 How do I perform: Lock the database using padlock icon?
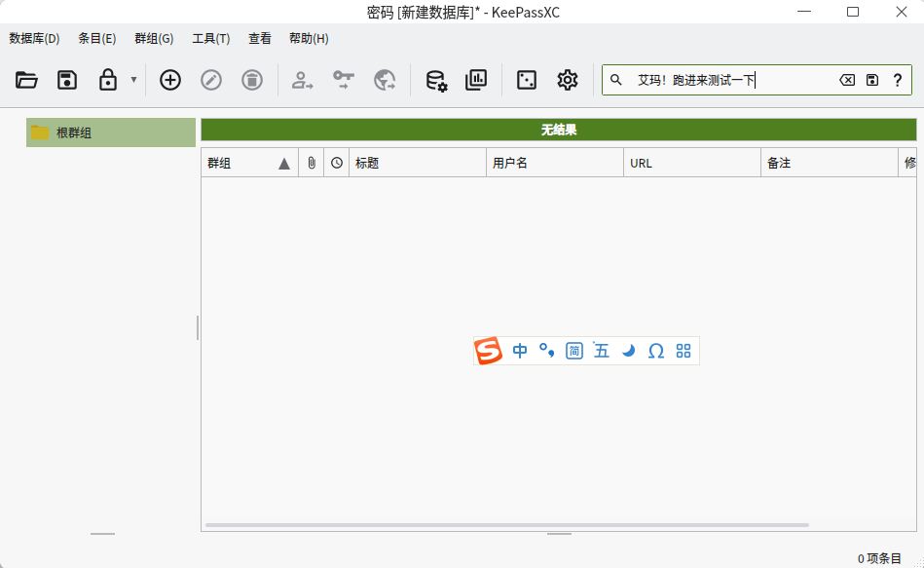point(108,80)
